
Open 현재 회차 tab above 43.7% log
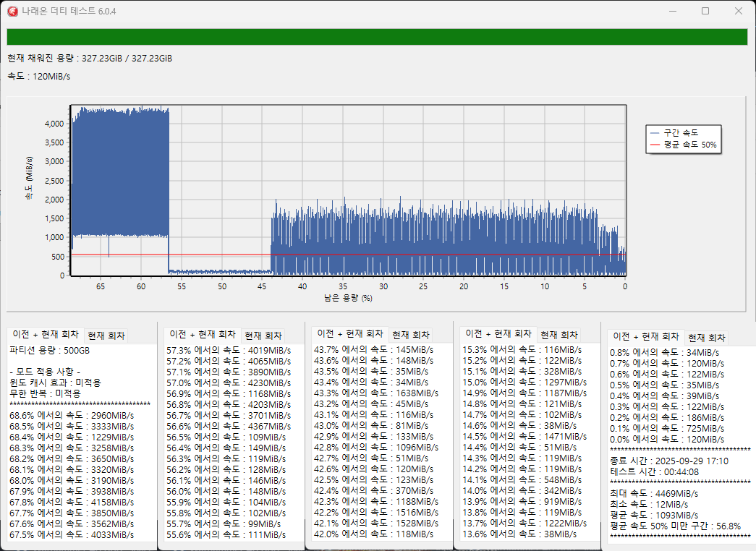[x=410, y=335]
